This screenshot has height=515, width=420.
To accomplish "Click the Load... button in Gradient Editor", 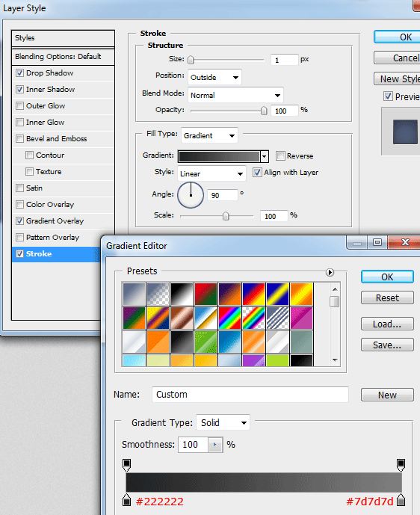I will click(x=387, y=324).
